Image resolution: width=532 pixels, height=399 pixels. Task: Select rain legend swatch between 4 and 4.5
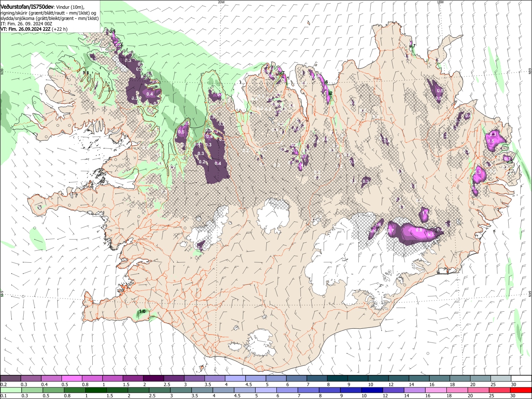pyautogui.click(x=223, y=390)
